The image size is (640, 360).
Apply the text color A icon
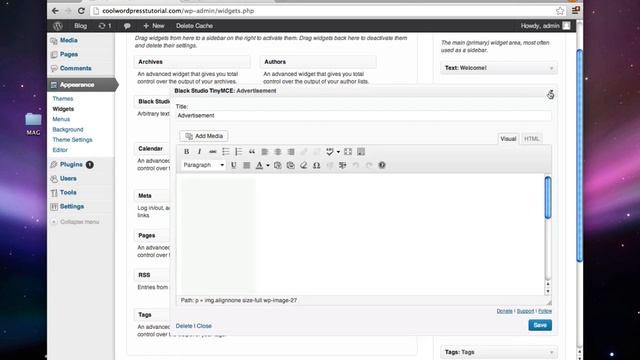coord(259,165)
